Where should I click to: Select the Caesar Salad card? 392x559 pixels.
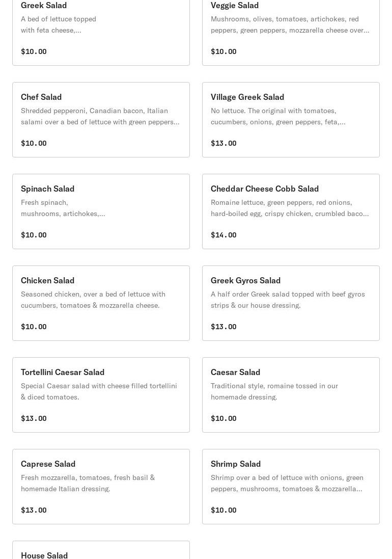point(291,395)
